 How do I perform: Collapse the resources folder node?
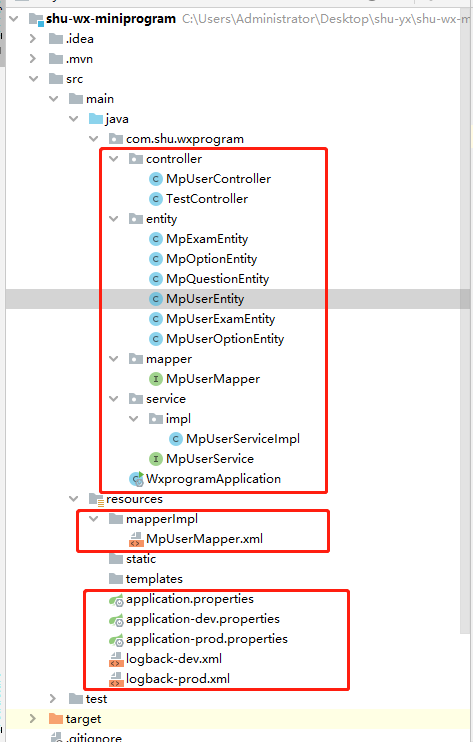[x=74, y=499]
